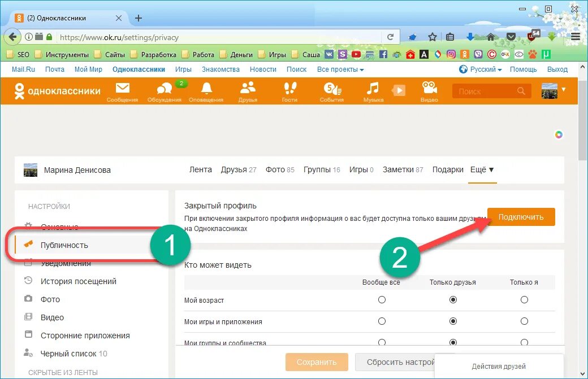Click the Сохранить button
Viewport: 588px width, 379px height.
click(317, 362)
